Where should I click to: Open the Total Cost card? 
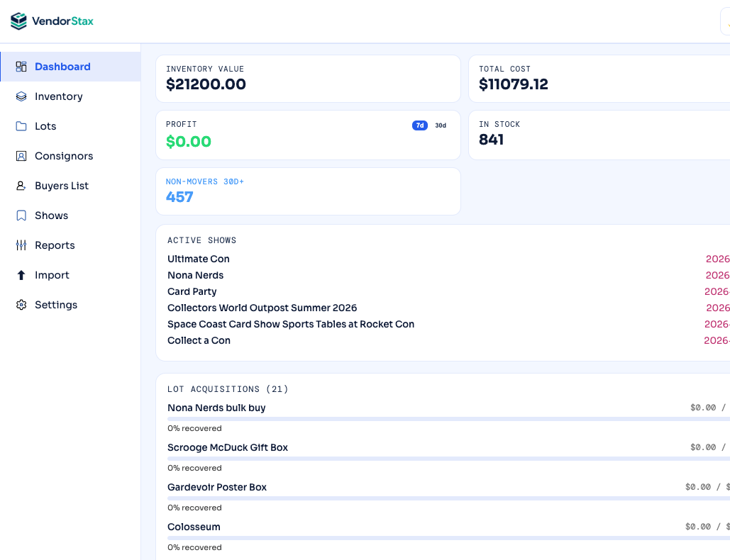(x=599, y=79)
